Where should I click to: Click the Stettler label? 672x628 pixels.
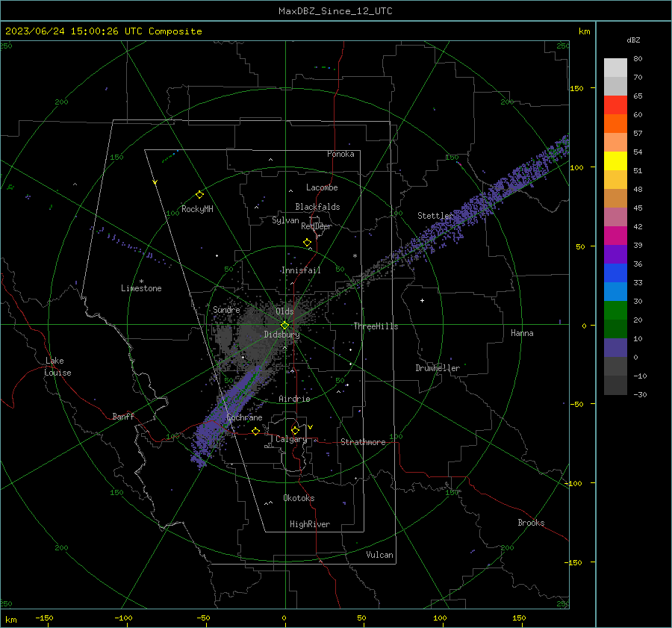pos(435,216)
